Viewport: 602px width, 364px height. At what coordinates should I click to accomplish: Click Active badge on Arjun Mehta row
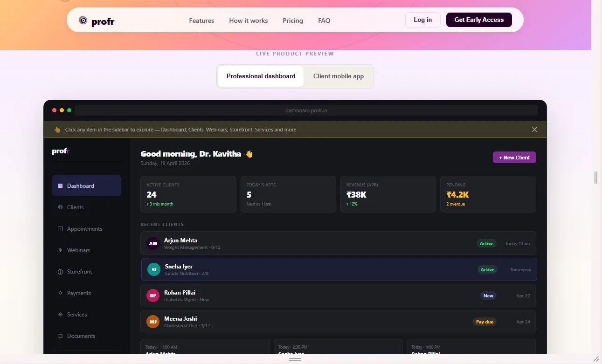(x=486, y=243)
